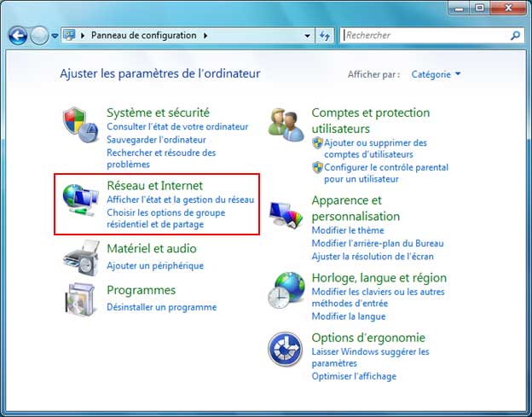This screenshot has height=417, width=532.
Task: Click Ajouter ou supprimer des comptes d'utilisateurs
Action: click(x=376, y=148)
